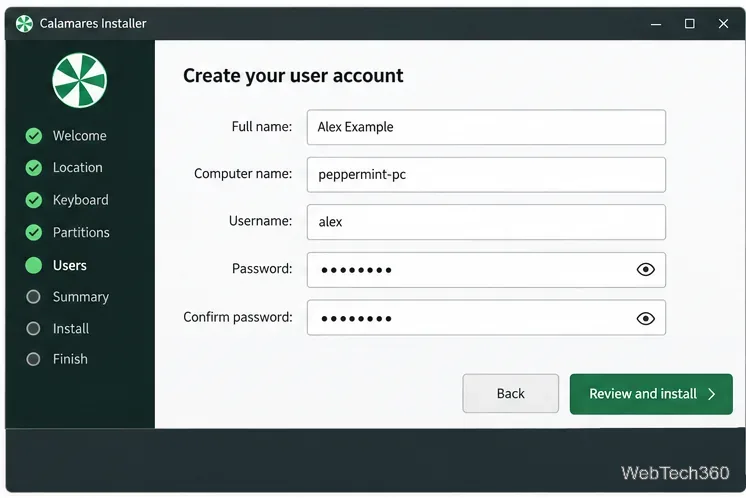Screen dimensions: 746x498
Task: Focus the Username input field
Action: pos(486,222)
